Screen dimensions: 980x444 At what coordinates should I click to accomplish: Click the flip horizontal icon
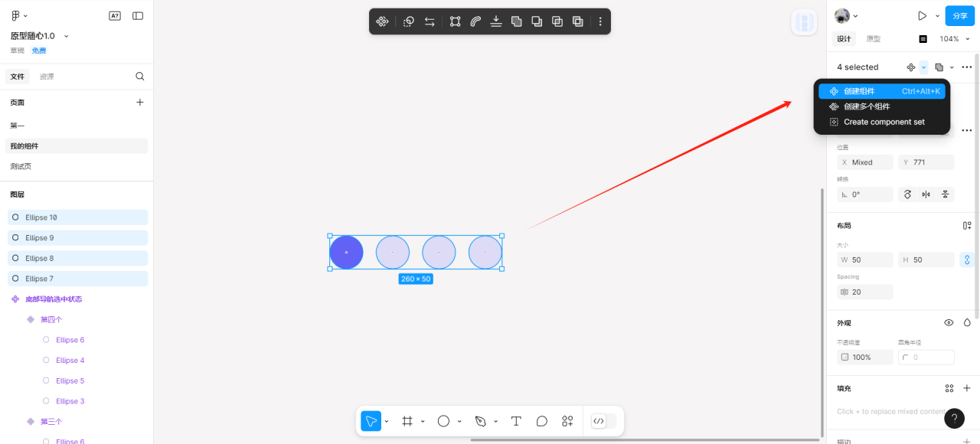coord(926,194)
